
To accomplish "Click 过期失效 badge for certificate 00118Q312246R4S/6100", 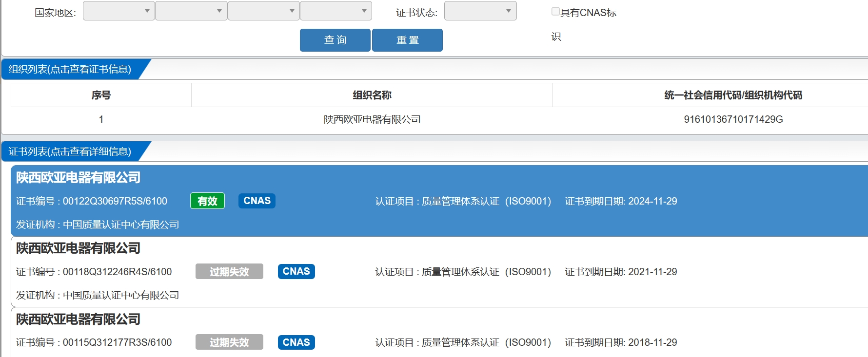I will pos(229,271).
